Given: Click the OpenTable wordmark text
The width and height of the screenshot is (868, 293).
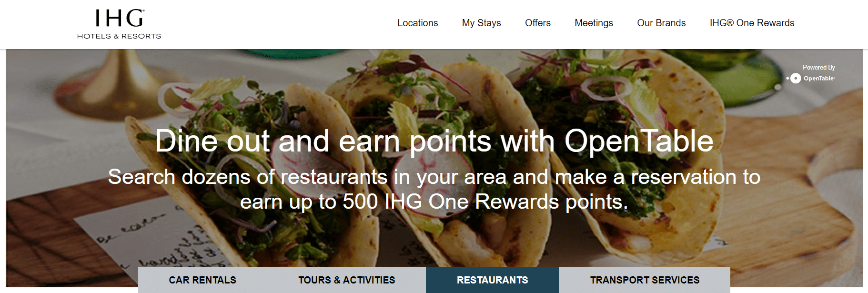Looking at the screenshot, I should click(819, 78).
